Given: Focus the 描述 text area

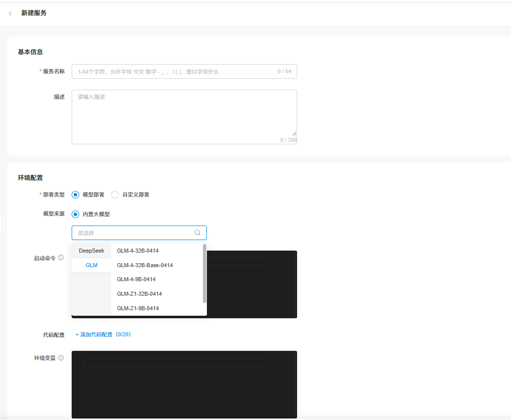Looking at the screenshot, I should pos(184,116).
